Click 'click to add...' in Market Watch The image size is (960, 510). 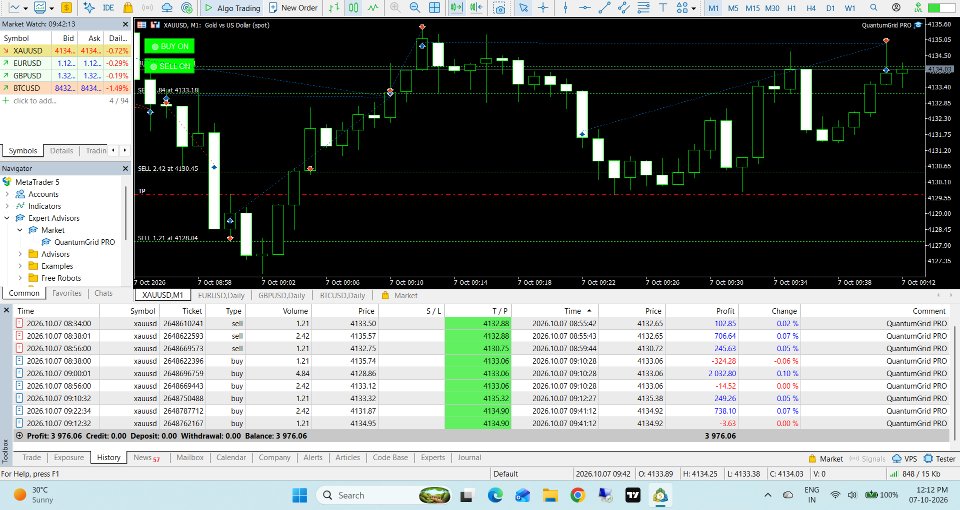pyautogui.click(x=34, y=100)
